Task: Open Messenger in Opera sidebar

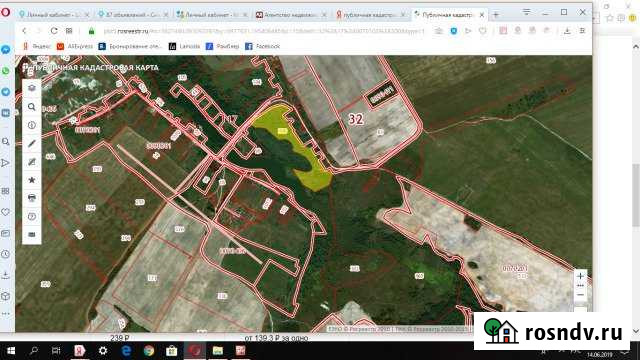Action: (x=5, y=50)
